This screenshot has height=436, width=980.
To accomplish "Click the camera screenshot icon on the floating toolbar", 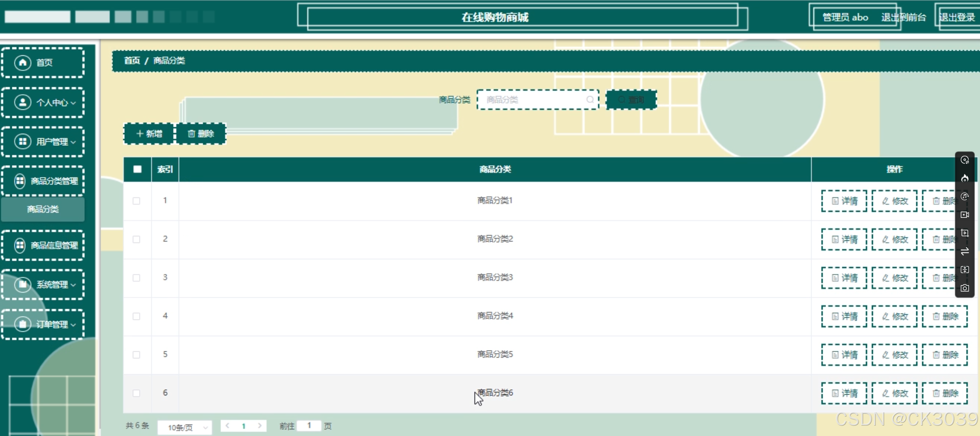I will (x=964, y=288).
